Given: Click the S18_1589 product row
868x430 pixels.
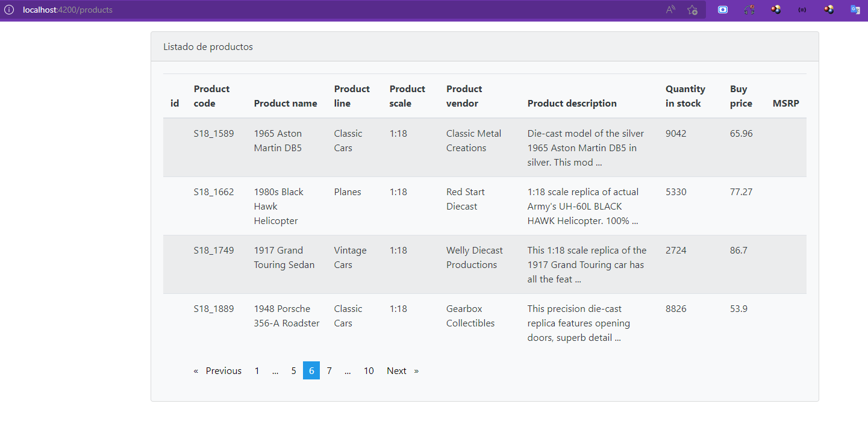Looking at the screenshot, I should click(214, 134).
